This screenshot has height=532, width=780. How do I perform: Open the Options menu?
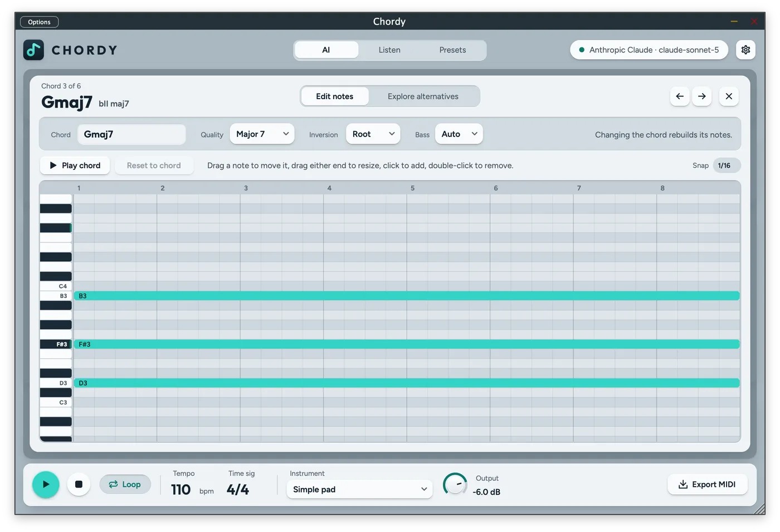click(x=39, y=22)
